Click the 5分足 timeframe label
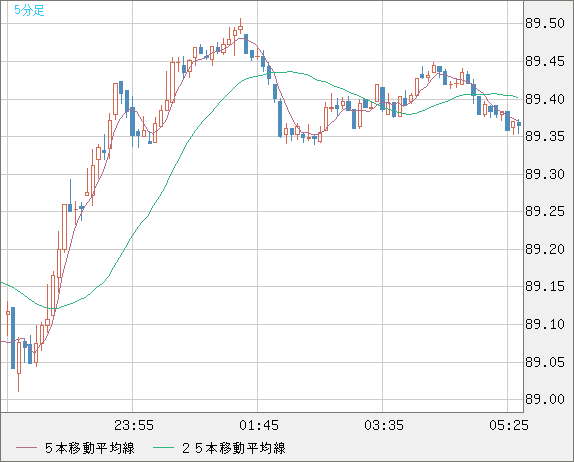 (x=29, y=10)
